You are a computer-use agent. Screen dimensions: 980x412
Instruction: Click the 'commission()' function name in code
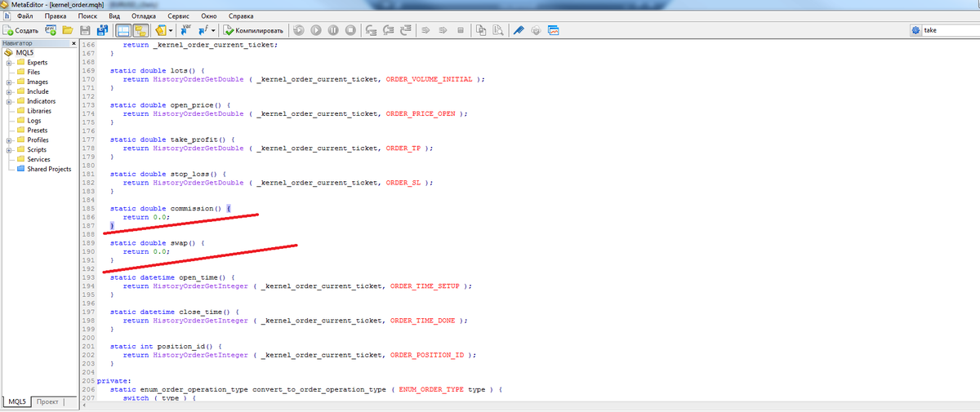pyautogui.click(x=196, y=208)
